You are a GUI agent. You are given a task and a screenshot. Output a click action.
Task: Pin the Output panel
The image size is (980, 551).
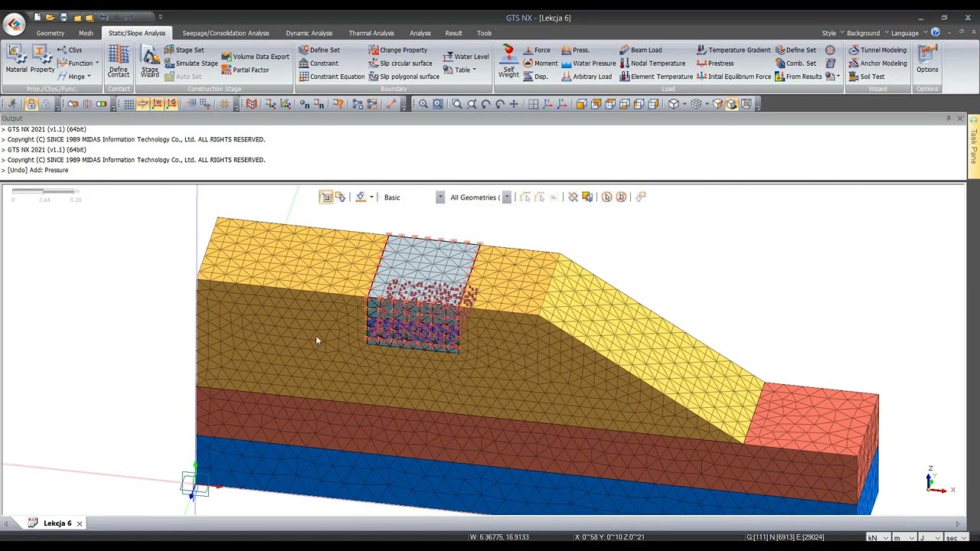pyautogui.click(x=949, y=119)
